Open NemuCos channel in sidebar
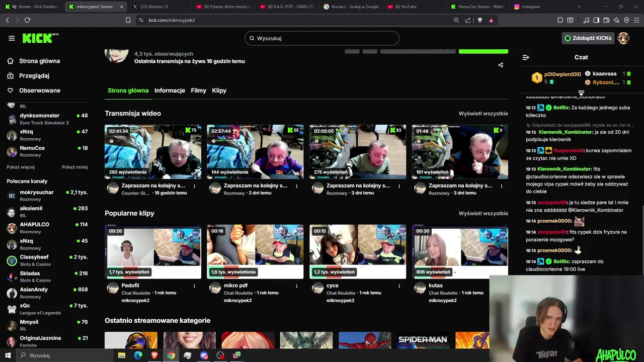 47,151
